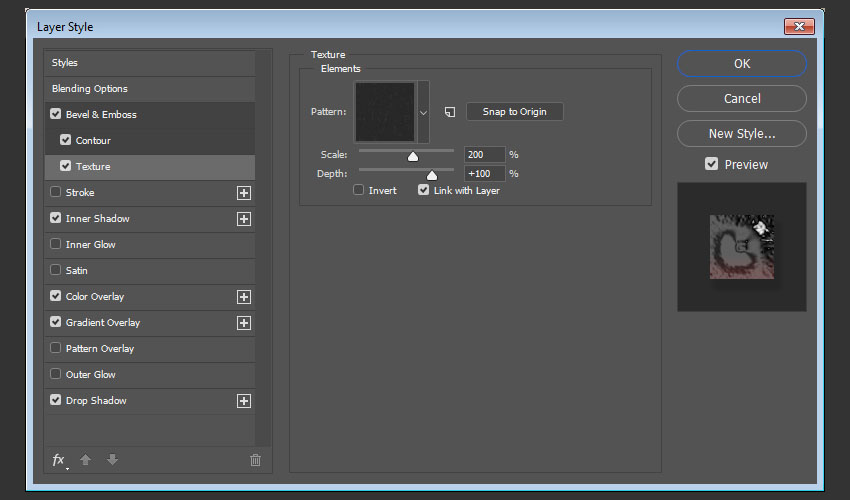Add another Color Overlay with plus icon
The image size is (850, 500).
243,297
